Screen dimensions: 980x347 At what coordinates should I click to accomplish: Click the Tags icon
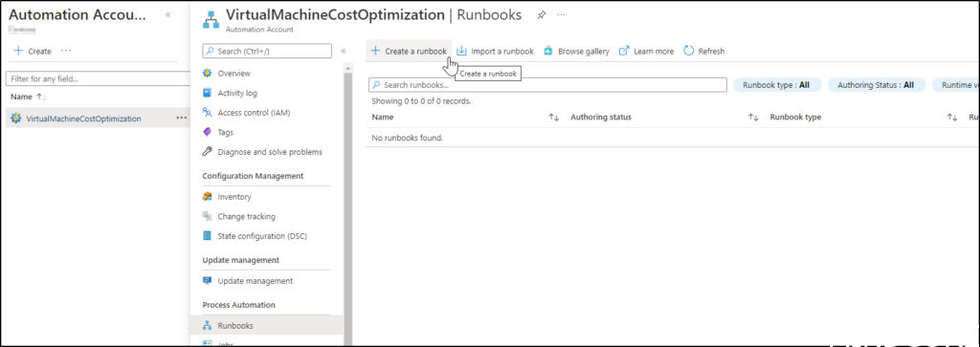point(208,132)
